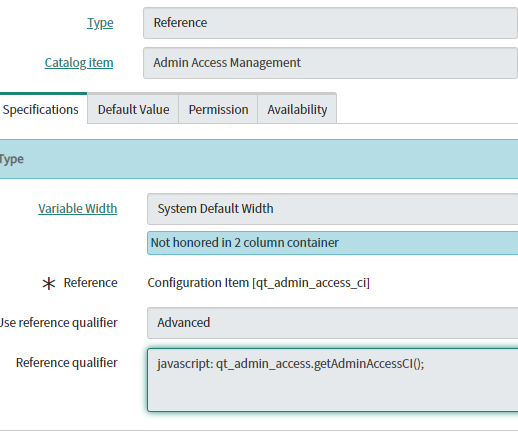
Task: Click the Catalog item field Admin Access Management
Action: click(330, 63)
